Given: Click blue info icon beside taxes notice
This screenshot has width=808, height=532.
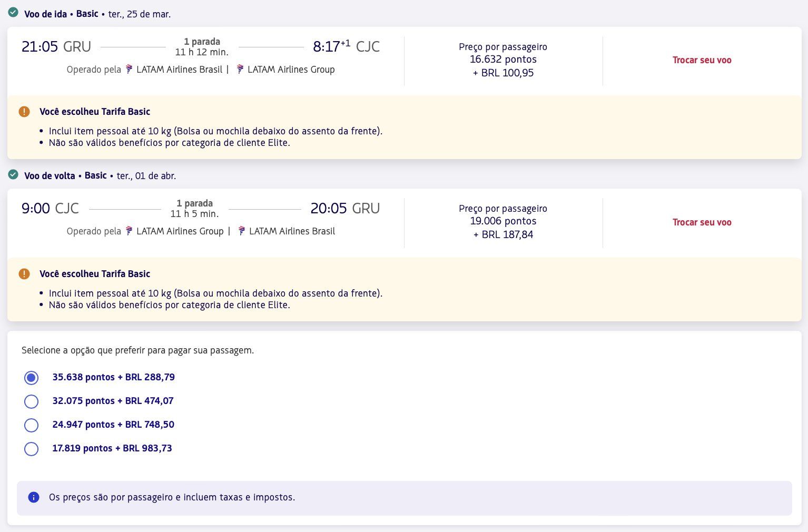Looking at the screenshot, I should click(x=34, y=497).
